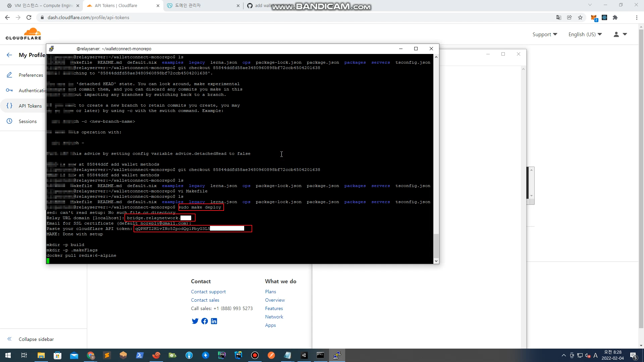Viewport: 644px width, 362px height.
Task: Open the Plans link
Action: [270, 292]
